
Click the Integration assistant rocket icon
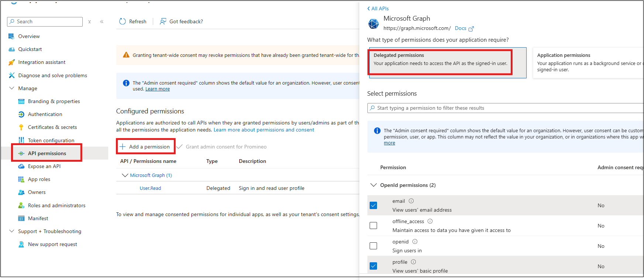point(11,62)
